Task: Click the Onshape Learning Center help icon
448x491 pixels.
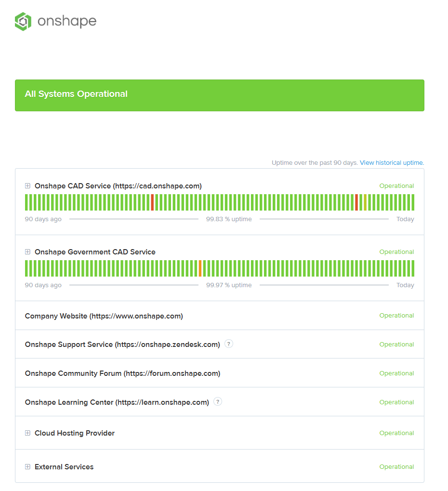Action: pyautogui.click(x=218, y=401)
